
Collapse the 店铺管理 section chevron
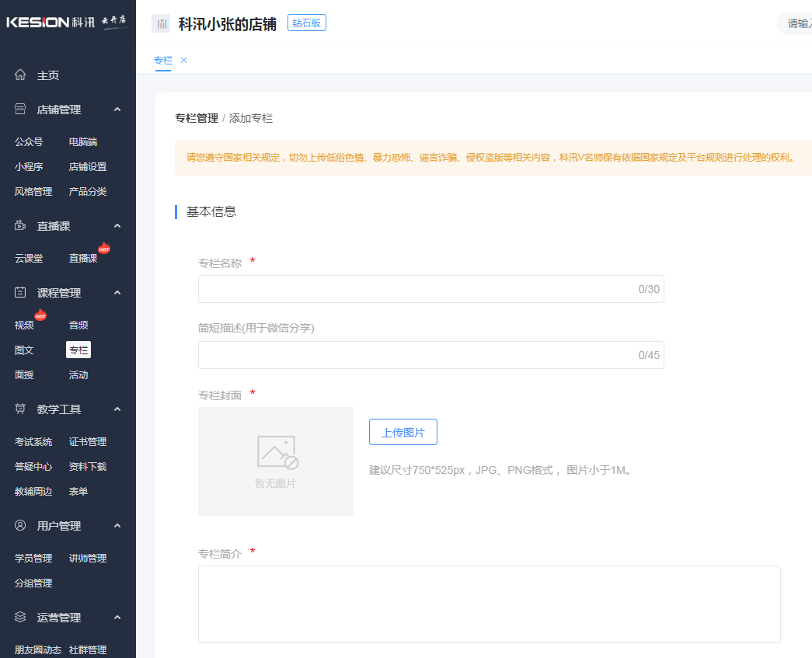117,110
